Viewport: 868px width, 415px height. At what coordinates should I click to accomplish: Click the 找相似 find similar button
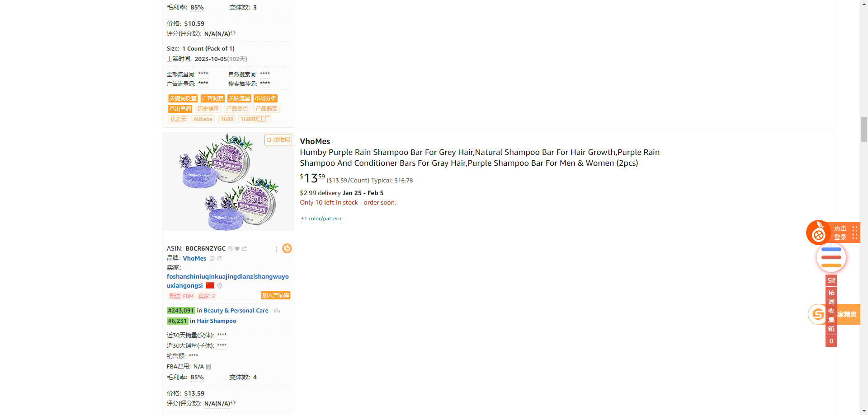pos(278,140)
